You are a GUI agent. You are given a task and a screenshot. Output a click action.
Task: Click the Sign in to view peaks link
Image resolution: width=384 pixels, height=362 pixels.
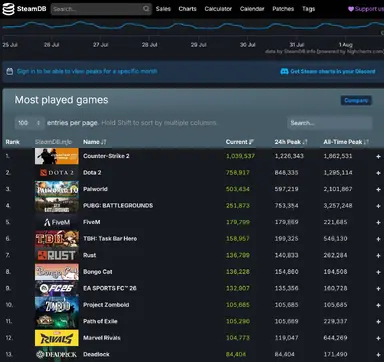(x=87, y=71)
